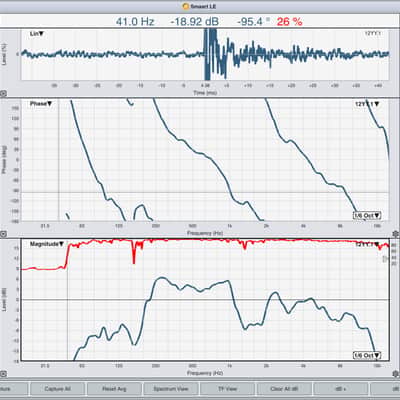400x400 pixels.
Task: Click the Time (ms) axis label
Action: (205, 93)
